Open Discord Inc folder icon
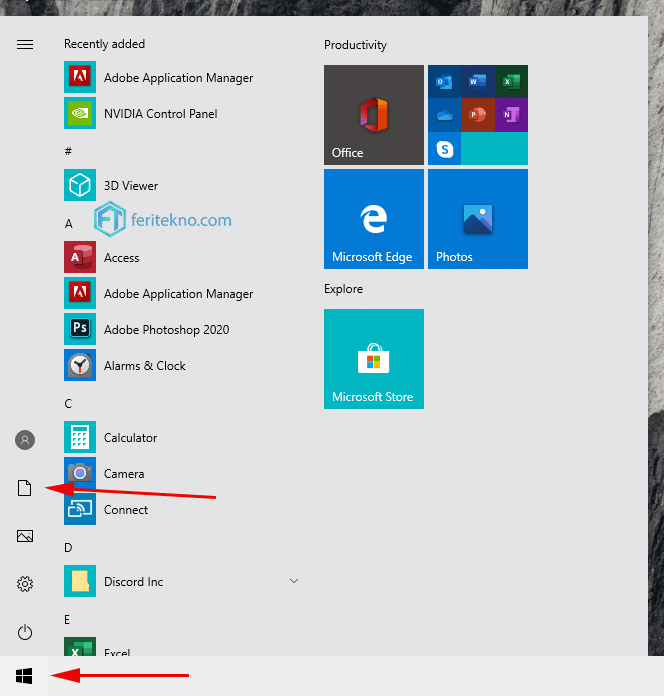Screen dimensions: 664x696 [x=80, y=581]
